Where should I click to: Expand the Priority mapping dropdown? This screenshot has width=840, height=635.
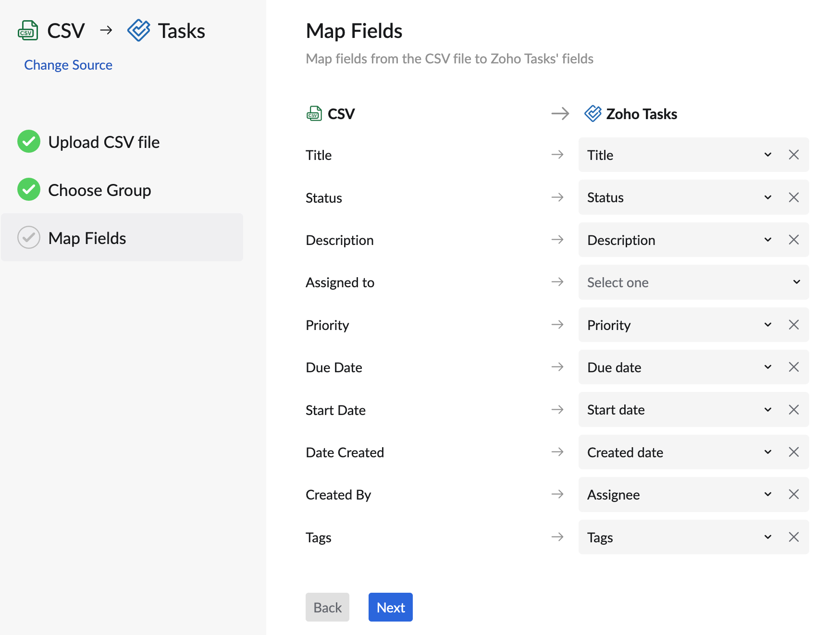coord(767,325)
